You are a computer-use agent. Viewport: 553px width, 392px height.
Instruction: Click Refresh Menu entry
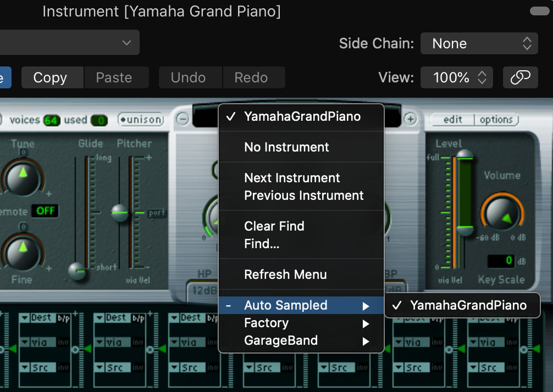point(301,275)
